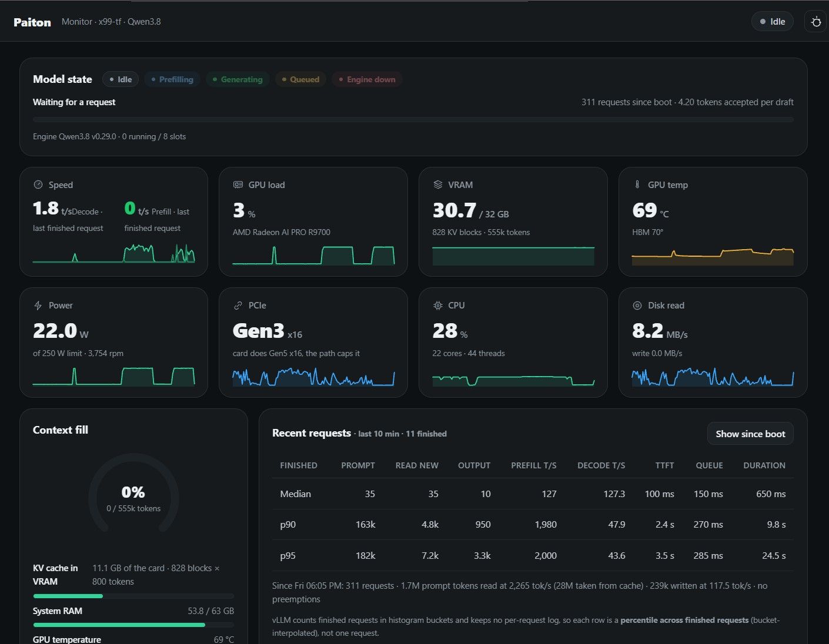The width and height of the screenshot is (829, 644).
Task: Click the Gen3 x16 PCIe value
Action: (268, 331)
